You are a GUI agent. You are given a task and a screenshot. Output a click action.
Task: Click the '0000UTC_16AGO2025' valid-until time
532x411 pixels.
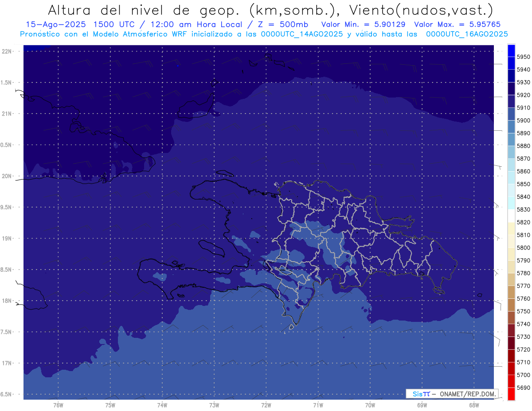(x=467, y=34)
